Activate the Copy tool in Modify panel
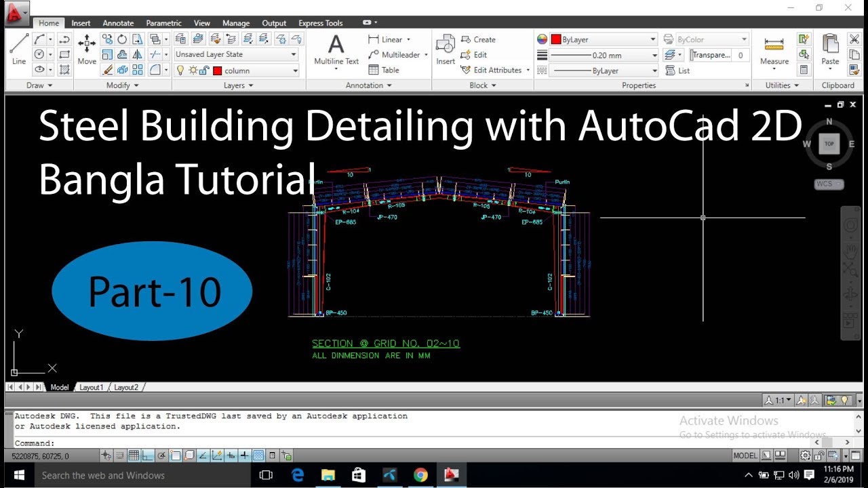This screenshot has width=868, height=488. pos(107,39)
